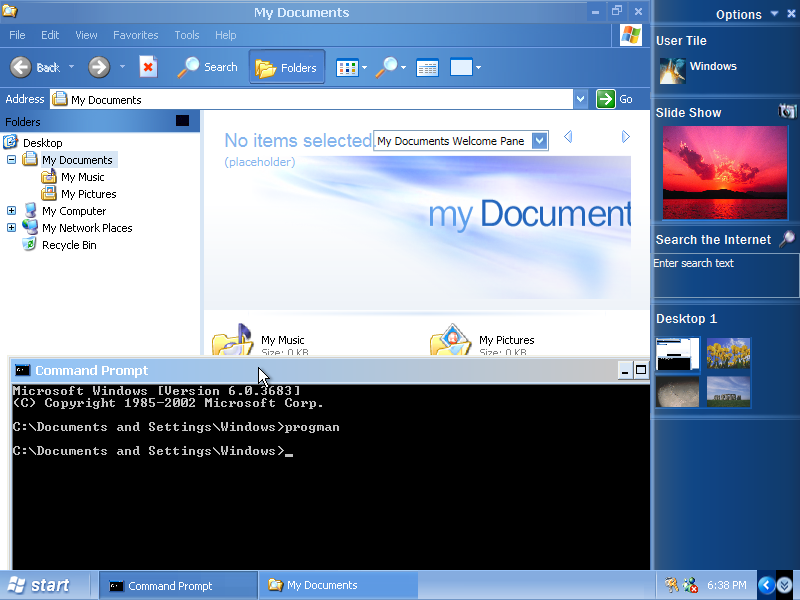800x600 pixels.
Task: Click left arrow in welcome pane
Action: 568,136
